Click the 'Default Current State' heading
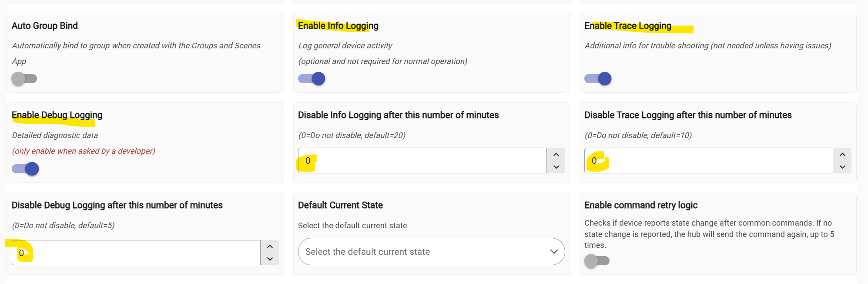Image resolution: width=868 pixels, height=284 pixels. 340,205
